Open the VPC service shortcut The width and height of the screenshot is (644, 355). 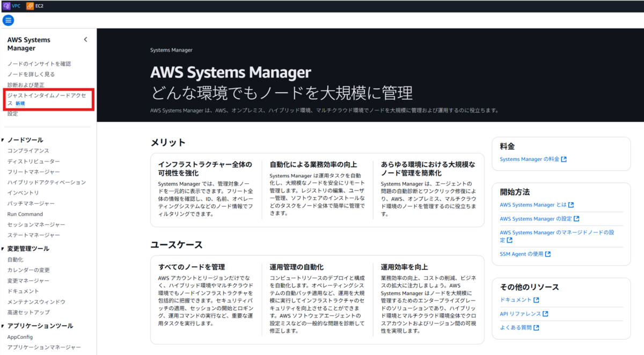coord(12,6)
